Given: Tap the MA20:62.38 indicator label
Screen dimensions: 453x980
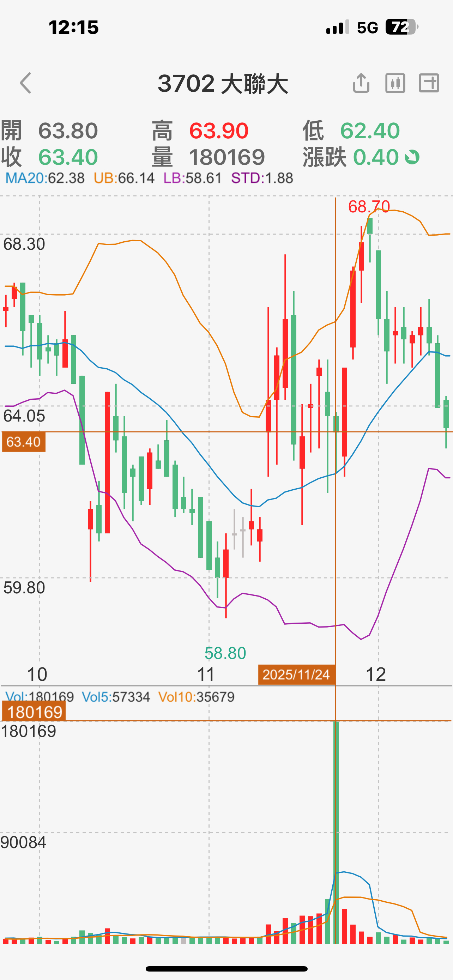Looking at the screenshot, I should point(45,178).
